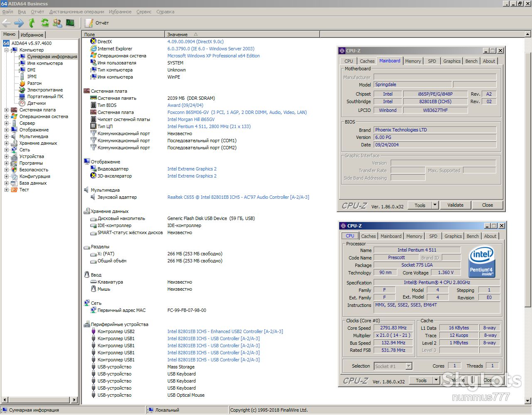The height and width of the screenshot is (415, 532).
Task: Open the Foxconn 865M06-GV motherboard link
Action: click(237, 112)
